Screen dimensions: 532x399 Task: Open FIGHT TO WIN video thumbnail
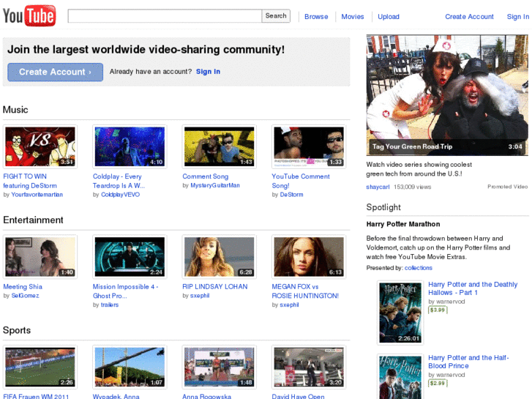[40, 146]
